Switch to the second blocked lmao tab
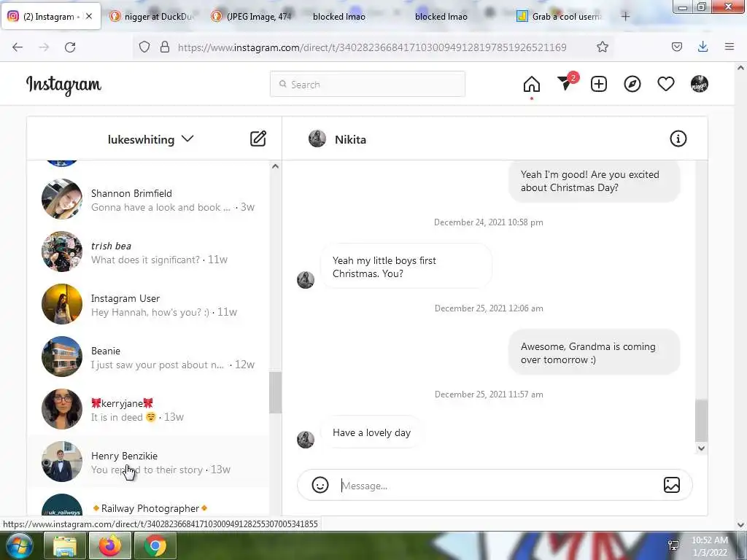 click(x=441, y=16)
